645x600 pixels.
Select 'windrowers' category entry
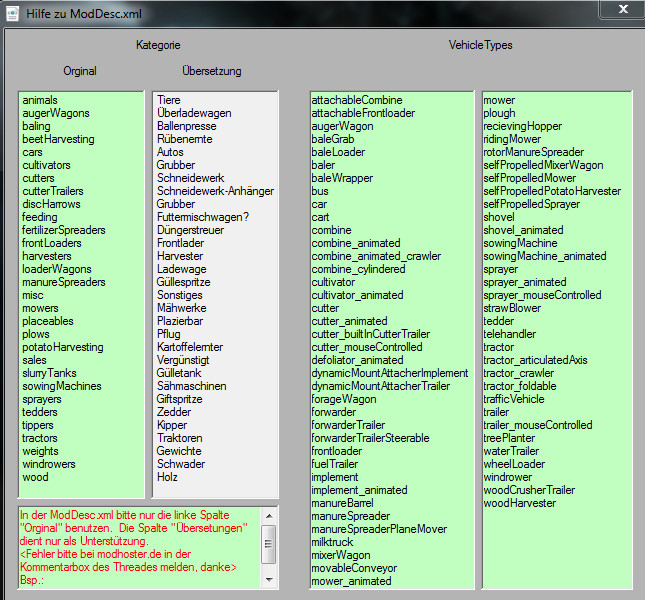(48, 464)
